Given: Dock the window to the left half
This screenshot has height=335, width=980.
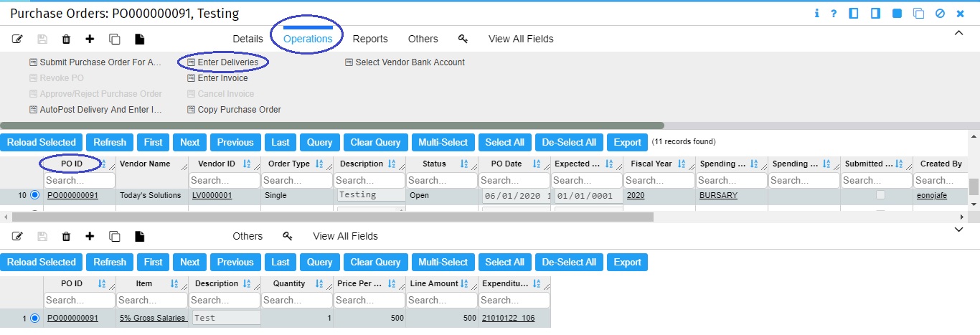Looking at the screenshot, I should (854, 14).
